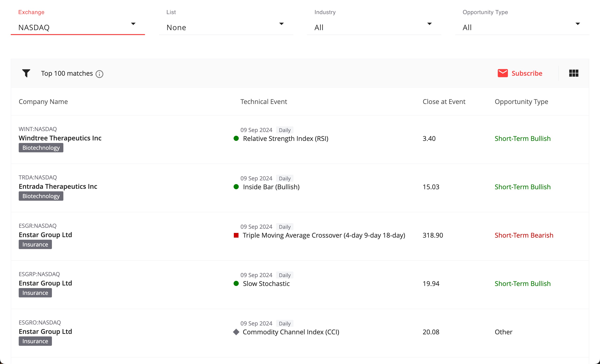Click the Insurance tag under ESGRP:NASDAQ

click(35, 293)
